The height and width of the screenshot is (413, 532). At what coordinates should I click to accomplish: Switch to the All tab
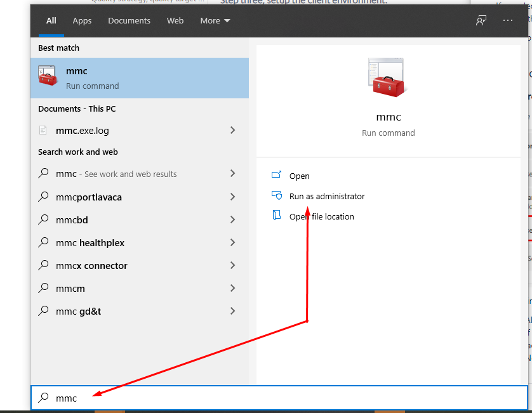point(51,21)
